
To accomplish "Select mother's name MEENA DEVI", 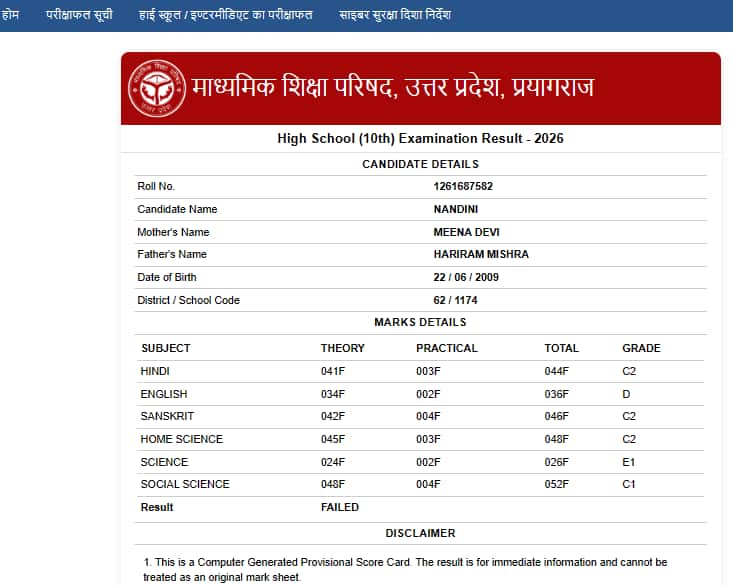I will pyautogui.click(x=467, y=232).
